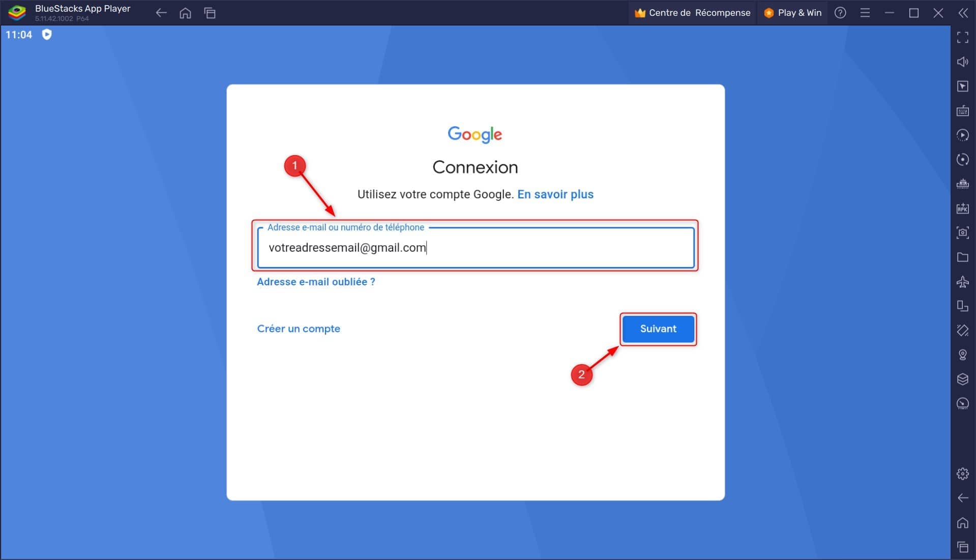
Task: Click the email or phone input field
Action: tap(476, 248)
